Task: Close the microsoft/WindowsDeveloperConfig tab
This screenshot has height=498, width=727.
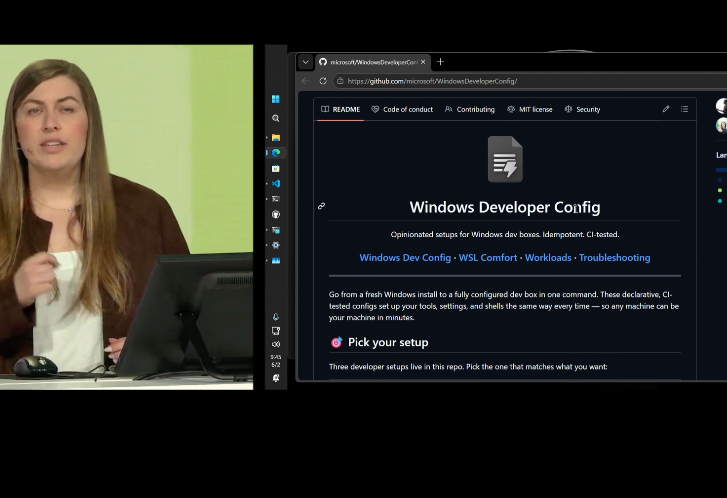Action: point(423,62)
